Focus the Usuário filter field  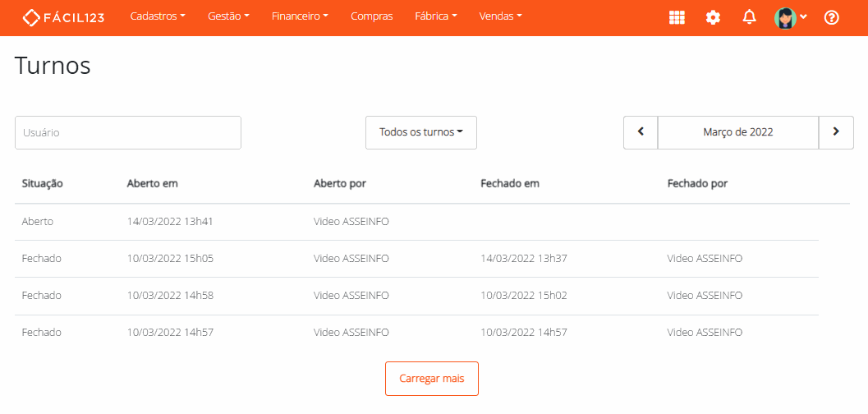128,132
